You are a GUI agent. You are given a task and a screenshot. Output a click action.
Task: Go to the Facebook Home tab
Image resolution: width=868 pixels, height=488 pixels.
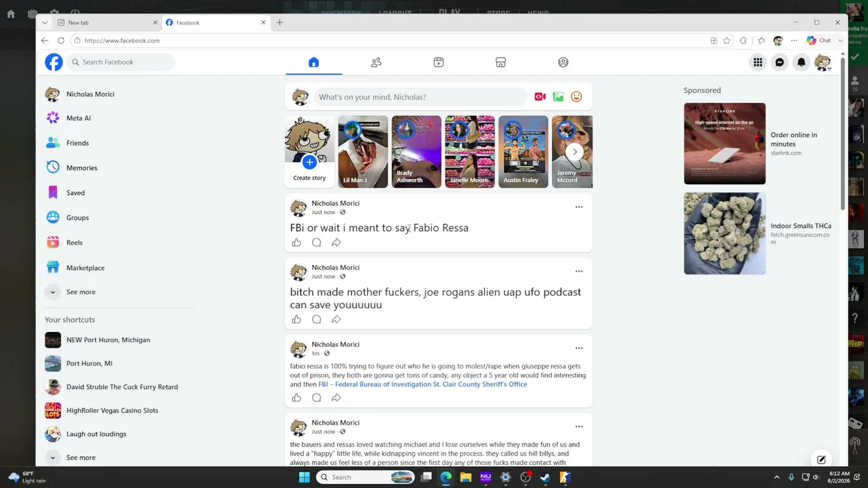point(313,62)
